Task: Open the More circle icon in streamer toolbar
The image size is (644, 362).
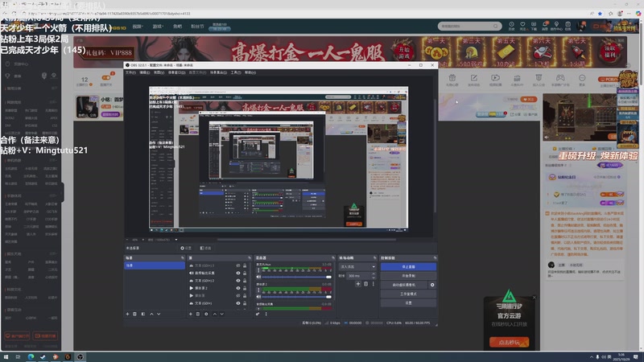Action: click(x=582, y=80)
